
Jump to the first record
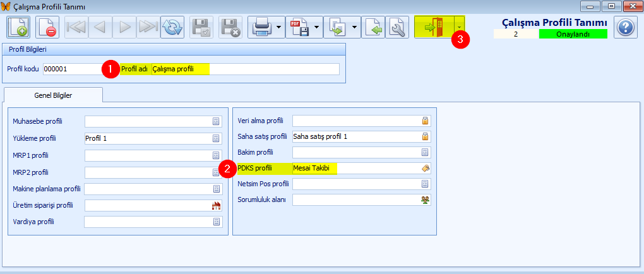[76, 27]
